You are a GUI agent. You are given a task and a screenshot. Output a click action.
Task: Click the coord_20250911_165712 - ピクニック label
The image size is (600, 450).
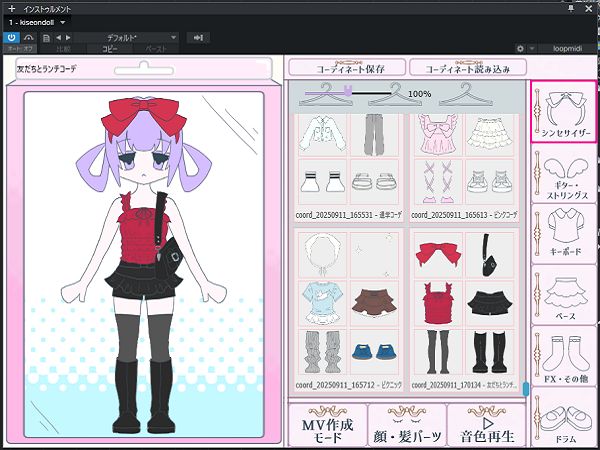click(x=348, y=385)
